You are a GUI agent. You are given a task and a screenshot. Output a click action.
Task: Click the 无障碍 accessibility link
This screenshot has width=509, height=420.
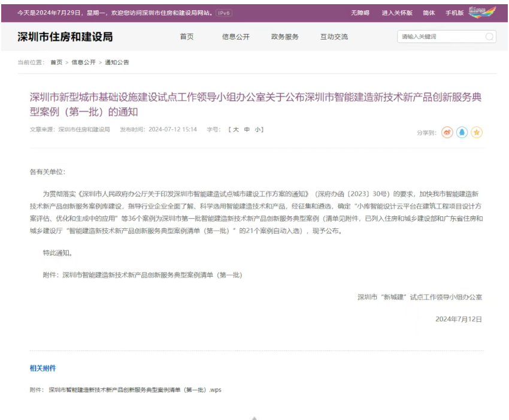(360, 13)
